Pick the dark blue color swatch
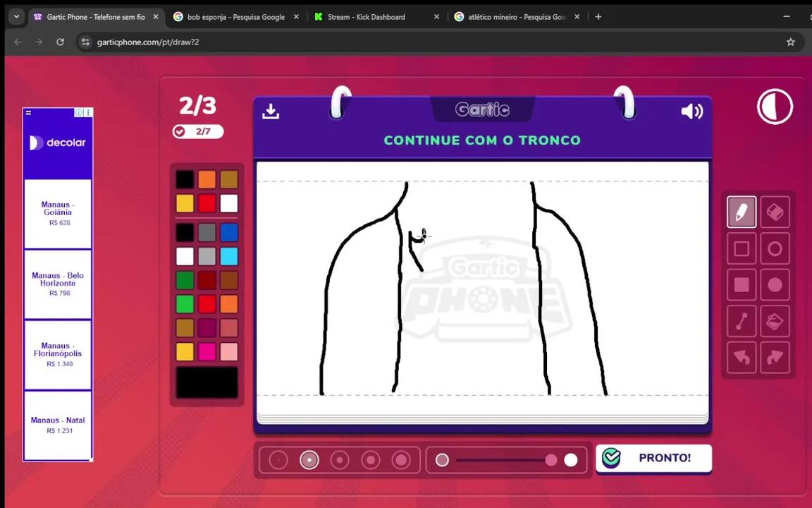Screen dimensions: 812x508 [x=229, y=233]
